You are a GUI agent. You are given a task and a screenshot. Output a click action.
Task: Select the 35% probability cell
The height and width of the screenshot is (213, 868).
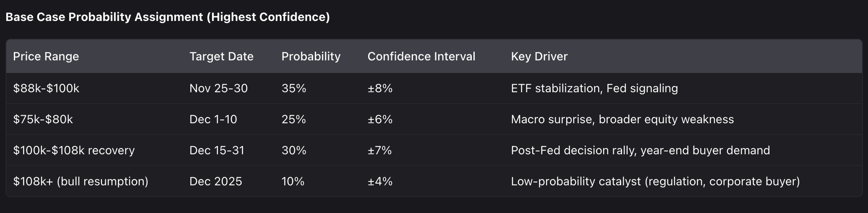(x=293, y=88)
